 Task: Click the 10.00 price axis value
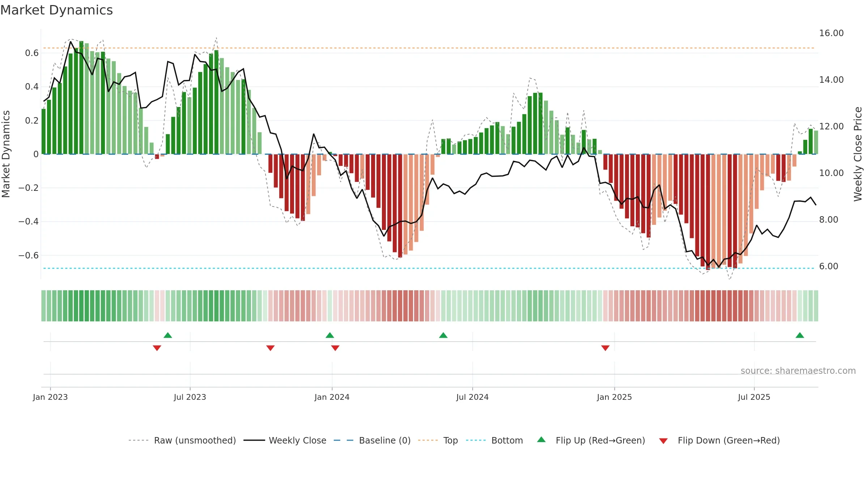tap(831, 173)
